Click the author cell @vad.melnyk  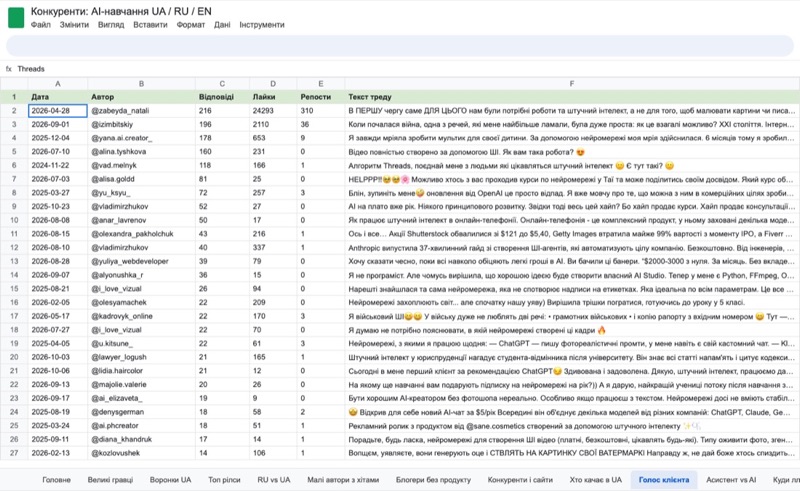click(141, 165)
